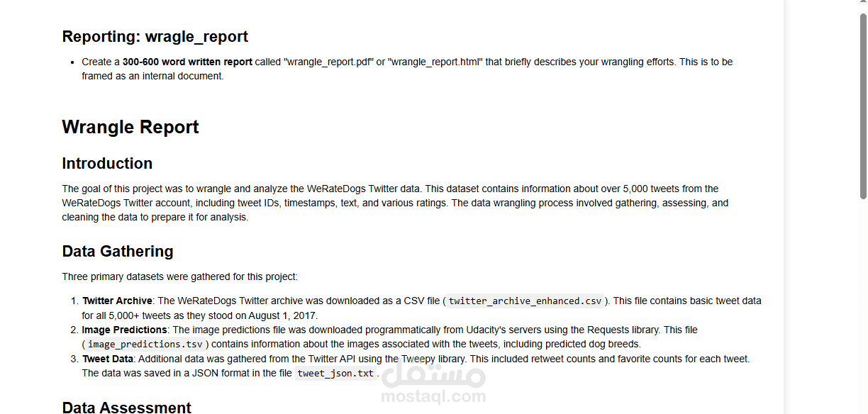The width and height of the screenshot is (868, 414).
Task: Click the 'Introduction' heading
Action: (x=107, y=163)
